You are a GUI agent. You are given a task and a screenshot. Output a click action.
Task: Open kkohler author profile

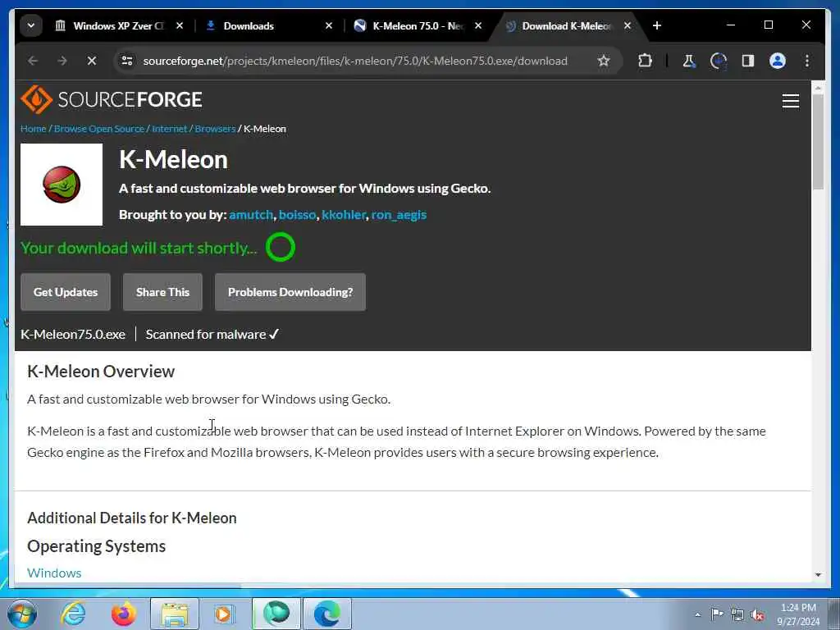coord(344,215)
